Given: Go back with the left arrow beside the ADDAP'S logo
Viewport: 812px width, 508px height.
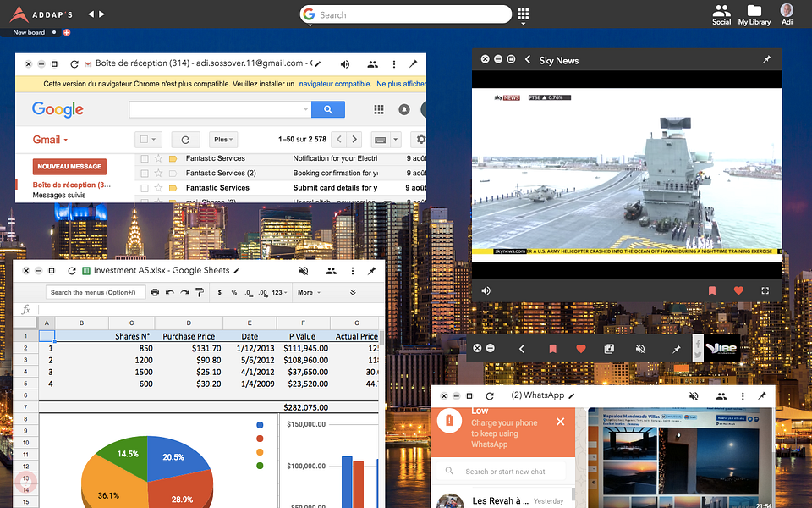Looking at the screenshot, I should [x=91, y=14].
